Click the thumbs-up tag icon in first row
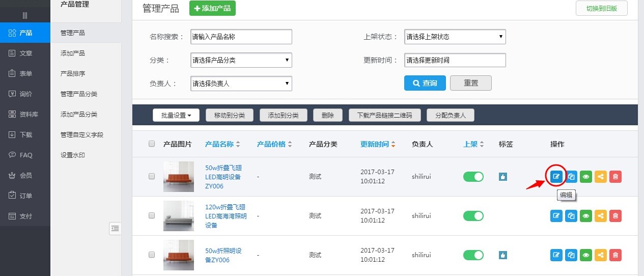 point(503,177)
